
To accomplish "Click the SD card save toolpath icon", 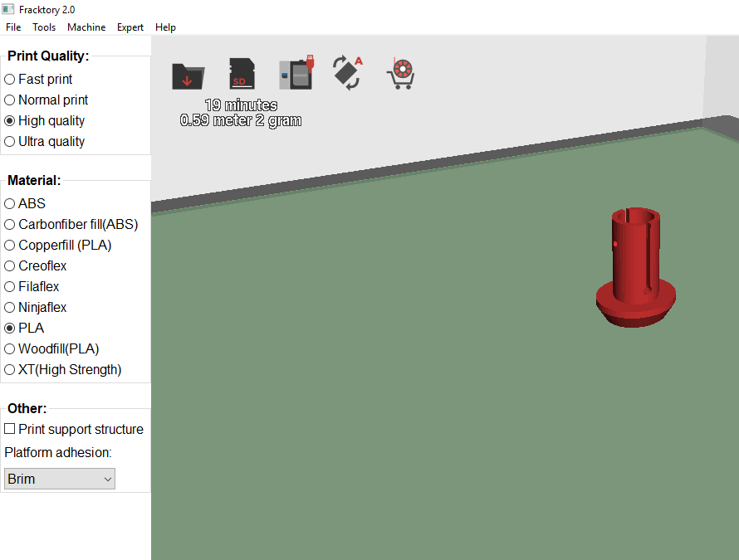I will tap(242, 74).
